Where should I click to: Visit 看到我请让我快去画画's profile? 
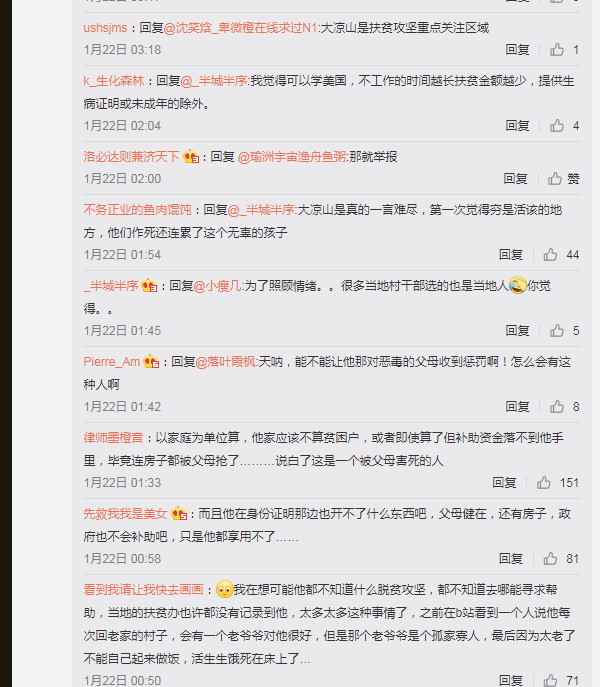click(x=143, y=589)
